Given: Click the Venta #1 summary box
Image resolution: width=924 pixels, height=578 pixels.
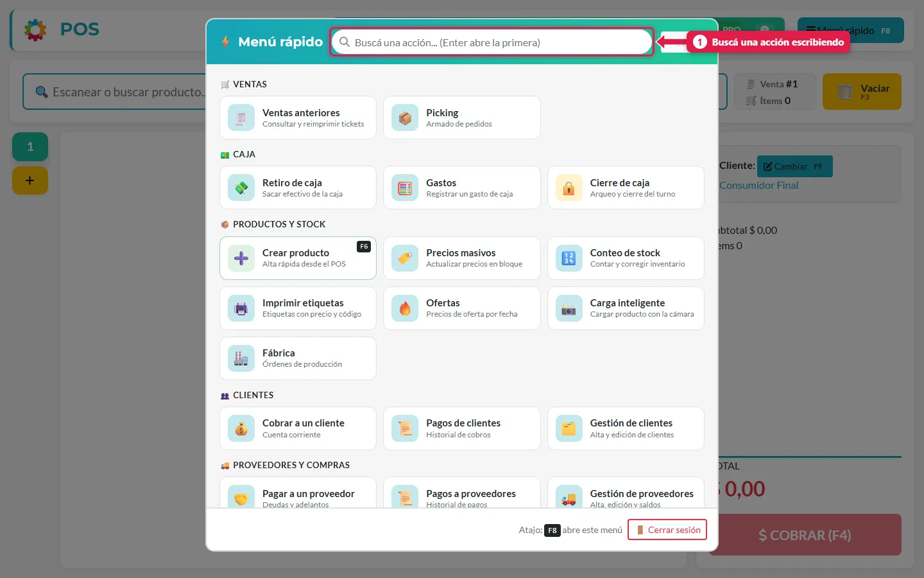Looking at the screenshot, I should point(774,92).
